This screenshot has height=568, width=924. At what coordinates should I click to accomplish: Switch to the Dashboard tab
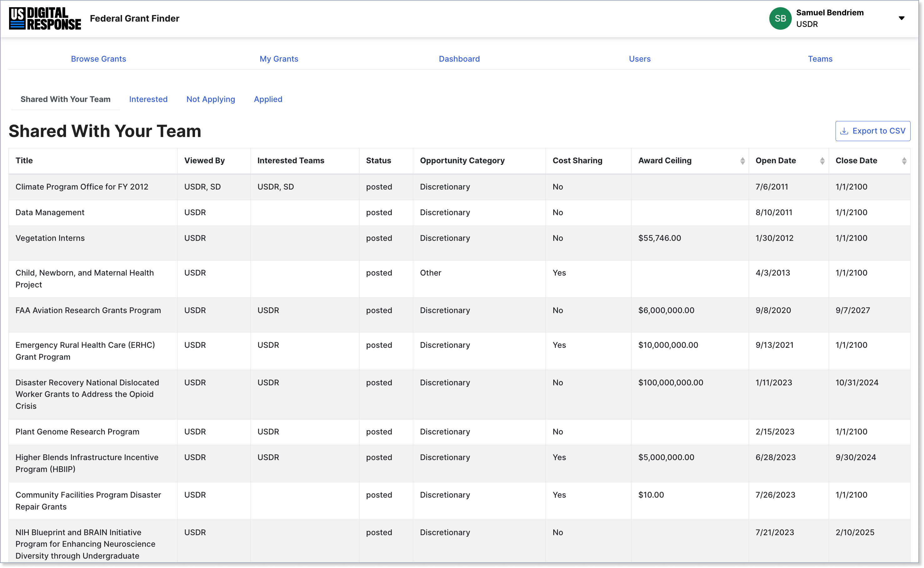459,58
